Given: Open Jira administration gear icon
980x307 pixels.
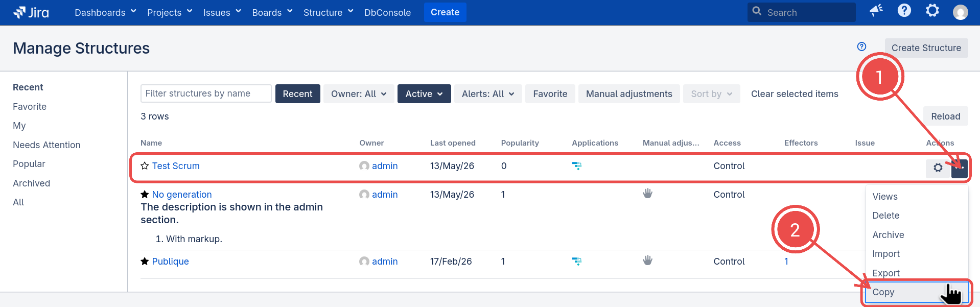Looking at the screenshot, I should tap(932, 11).
